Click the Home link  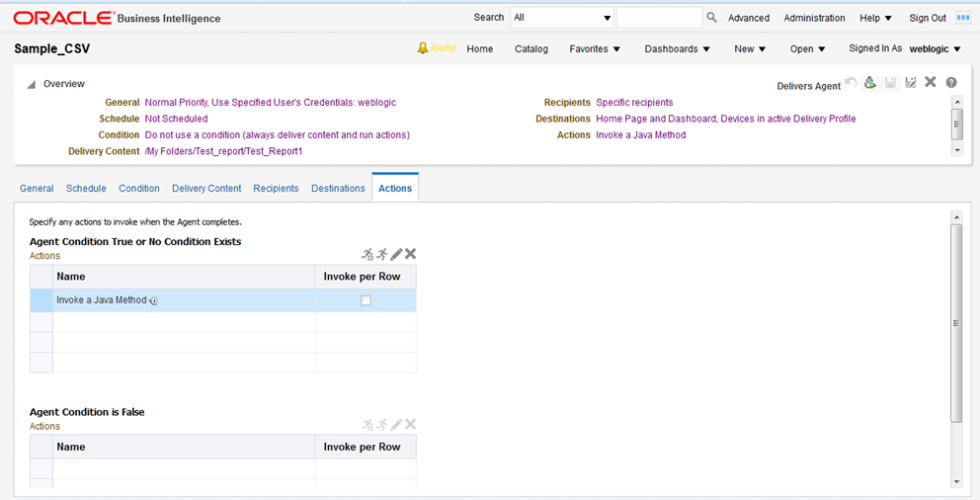coord(480,48)
